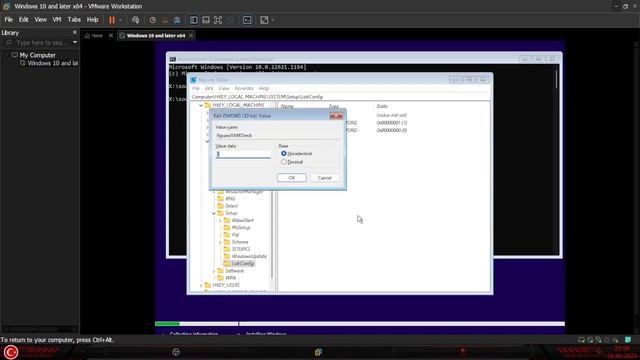Click the registry tree vertical scrollbar
Image resolution: width=640 pixels, height=360 pixels.
pyautogui.click(x=272, y=196)
